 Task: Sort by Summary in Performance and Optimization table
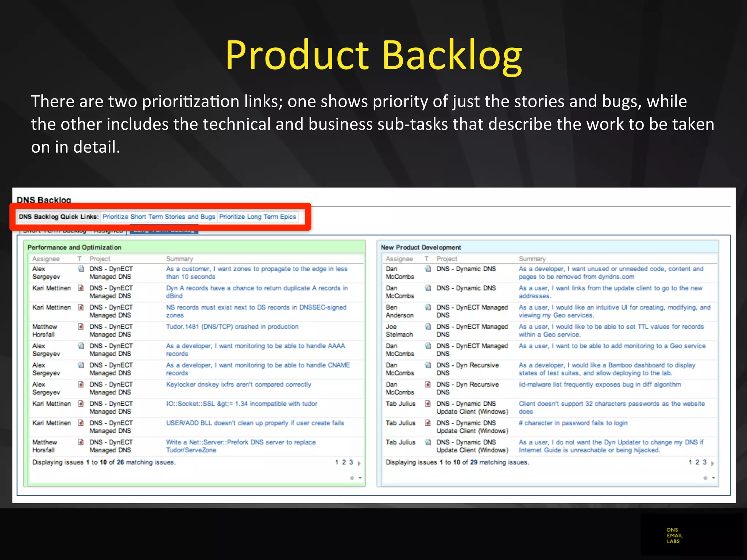tap(179, 259)
